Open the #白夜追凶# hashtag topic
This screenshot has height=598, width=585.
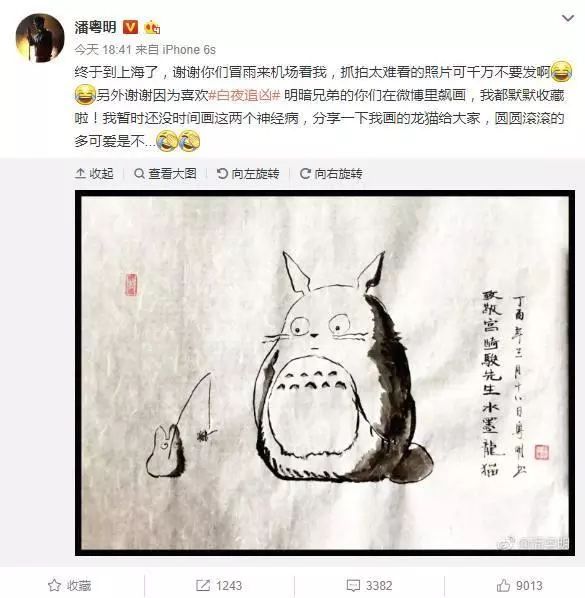pyautogui.click(x=244, y=95)
